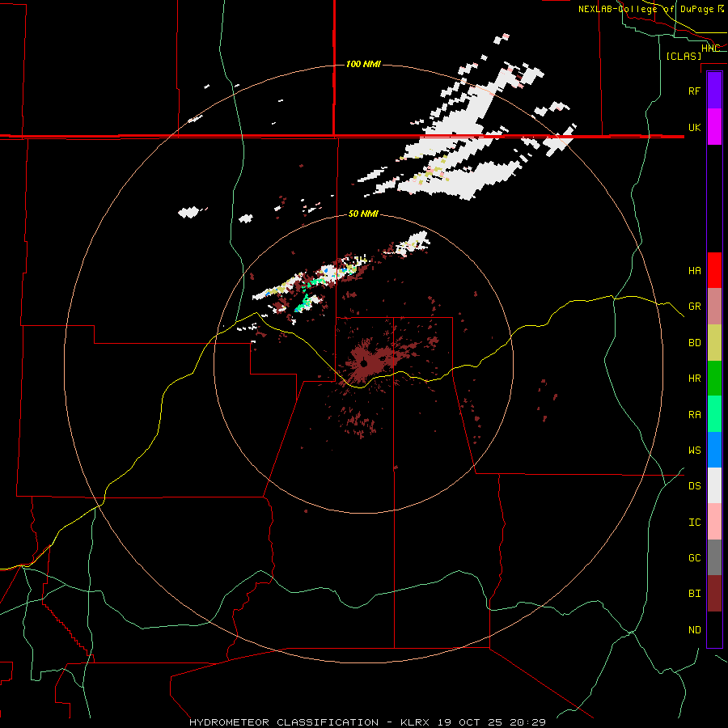This screenshot has height=728, width=728.
Task: Click the IC legend label text
Action: pos(694,523)
